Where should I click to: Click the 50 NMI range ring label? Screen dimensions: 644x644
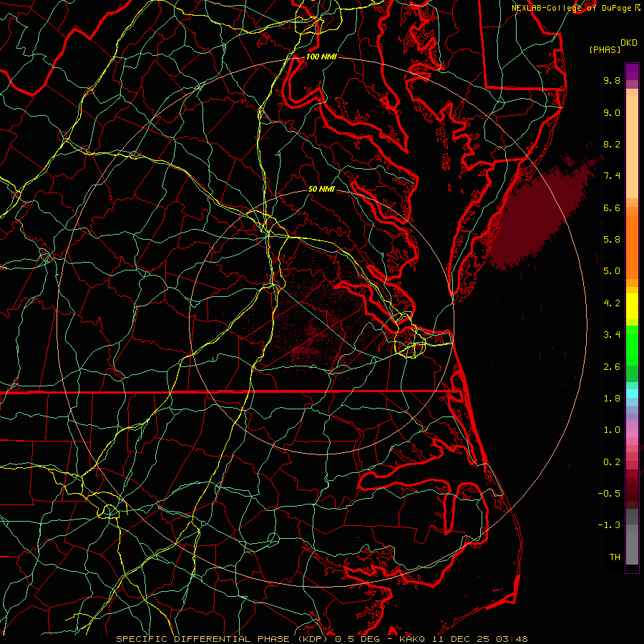coord(321,190)
